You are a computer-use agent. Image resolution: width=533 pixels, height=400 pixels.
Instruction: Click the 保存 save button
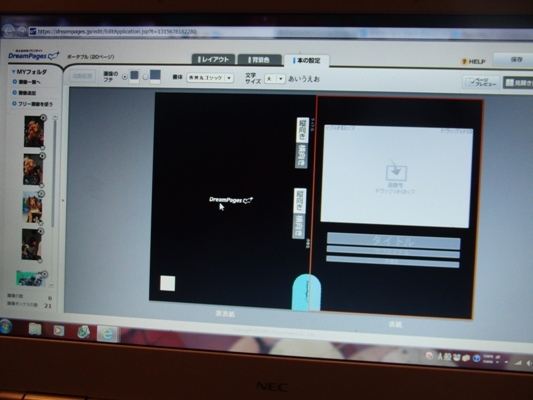click(515, 59)
